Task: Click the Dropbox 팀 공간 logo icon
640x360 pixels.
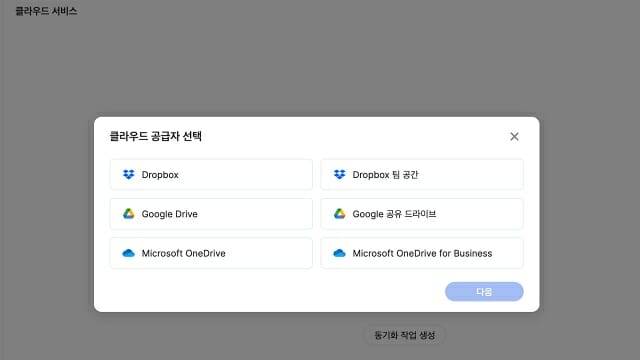Action: [340, 175]
